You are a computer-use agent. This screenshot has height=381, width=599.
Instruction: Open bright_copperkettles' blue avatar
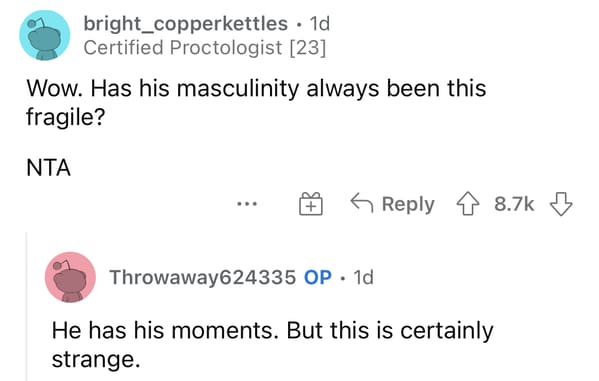coord(45,35)
